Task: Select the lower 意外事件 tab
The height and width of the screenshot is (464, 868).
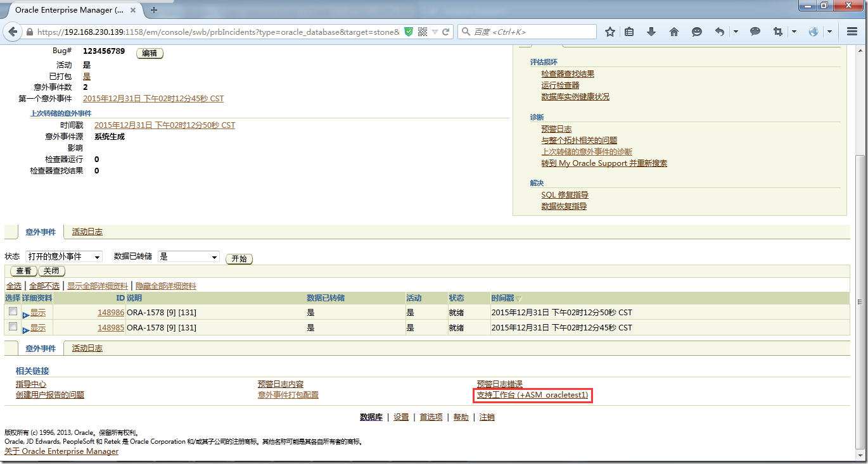Action: tap(41, 348)
